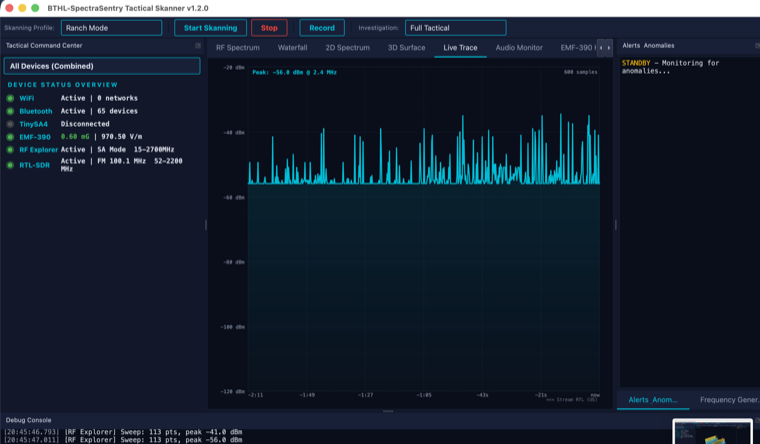Click the Debug Console horizontal splitter handle
760x444 pixels.
point(388,412)
